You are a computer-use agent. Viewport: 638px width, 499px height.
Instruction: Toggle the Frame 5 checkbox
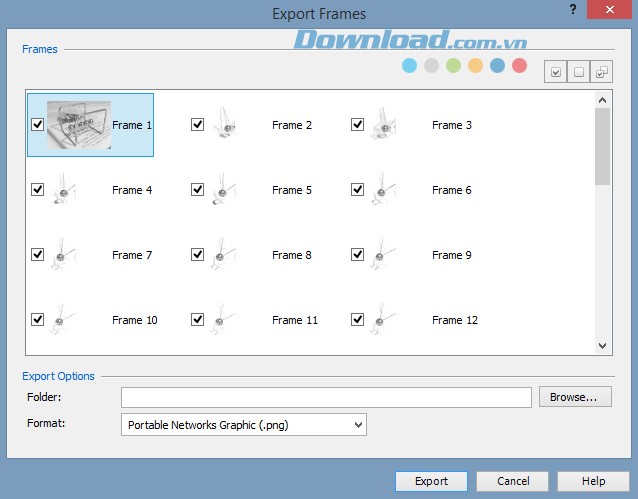197,190
